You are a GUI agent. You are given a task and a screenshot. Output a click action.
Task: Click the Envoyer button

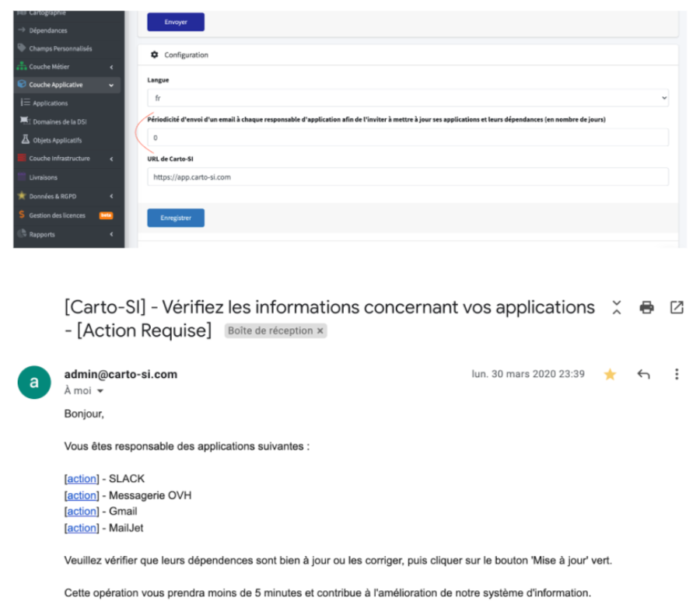coord(176,22)
